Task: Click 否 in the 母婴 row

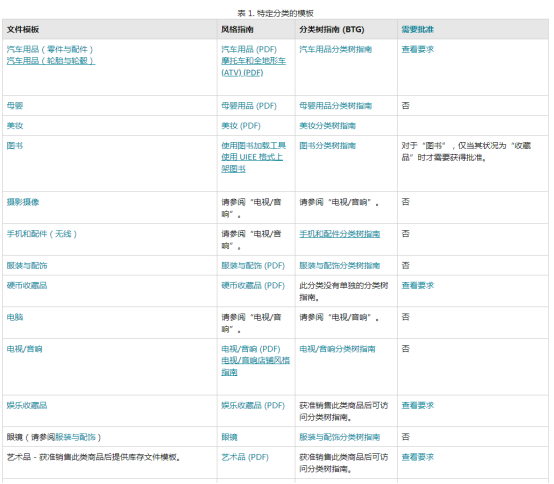Action: pyautogui.click(x=406, y=106)
